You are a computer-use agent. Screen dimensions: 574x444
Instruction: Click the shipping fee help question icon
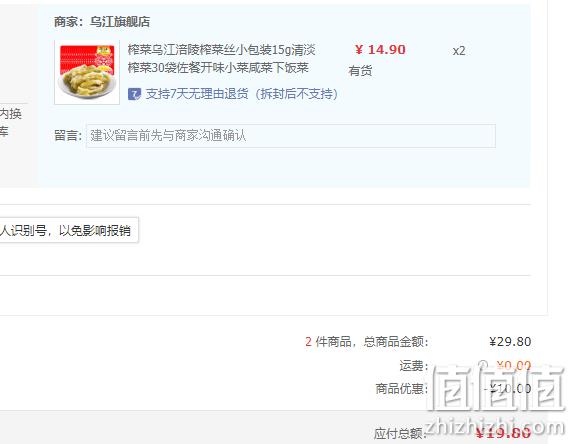point(483,365)
